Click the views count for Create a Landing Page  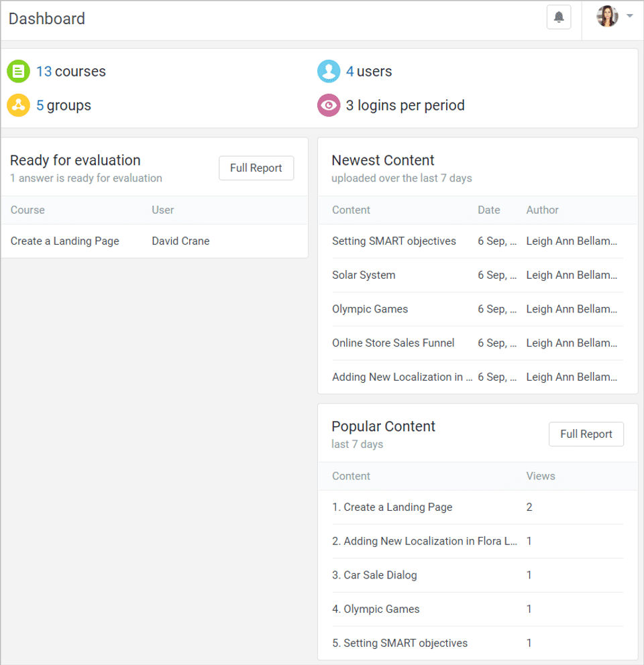pos(529,507)
